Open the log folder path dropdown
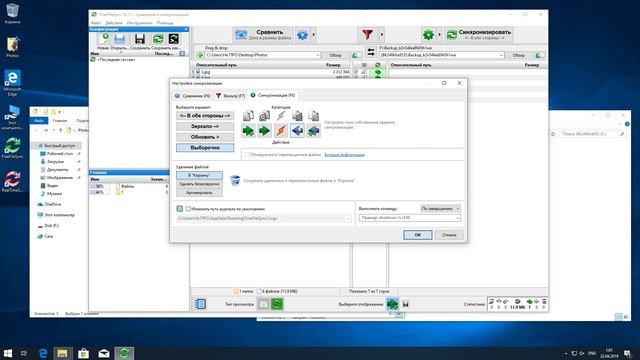Image resolution: width=640 pixels, height=360 pixels. 347,218
